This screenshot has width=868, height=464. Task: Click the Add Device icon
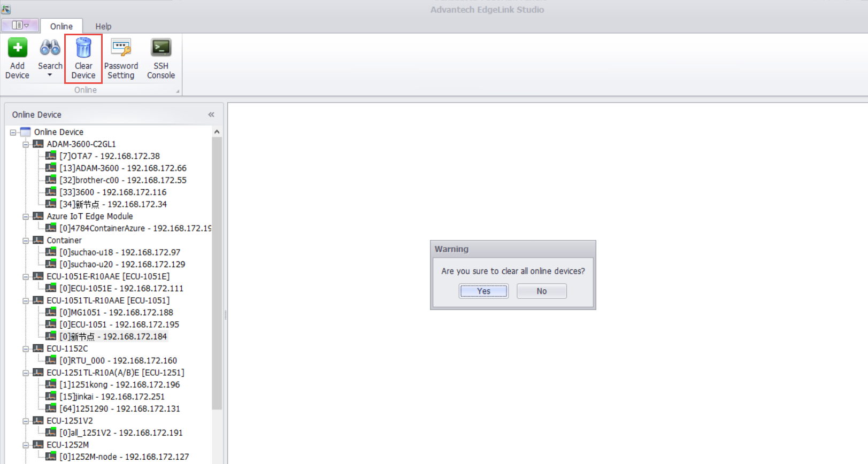(x=17, y=49)
